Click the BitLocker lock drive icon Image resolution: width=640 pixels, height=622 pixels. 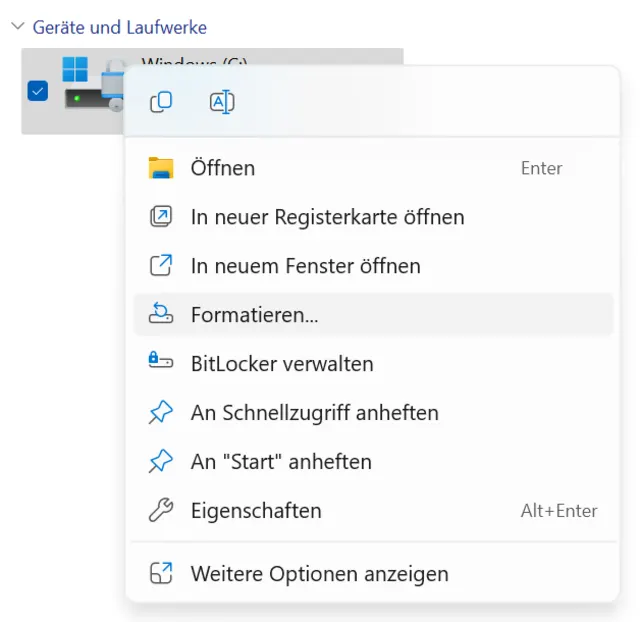[160, 364]
